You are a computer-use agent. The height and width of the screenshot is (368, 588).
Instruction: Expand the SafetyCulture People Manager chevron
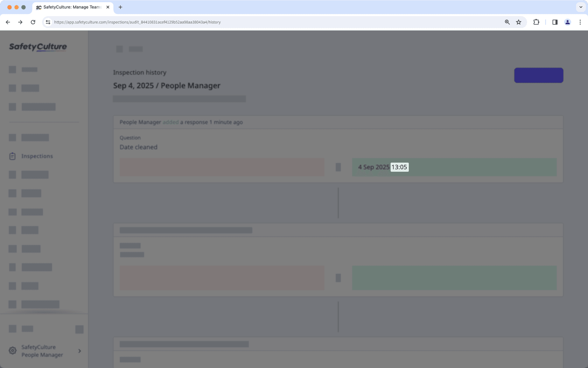click(x=79, y=351)
